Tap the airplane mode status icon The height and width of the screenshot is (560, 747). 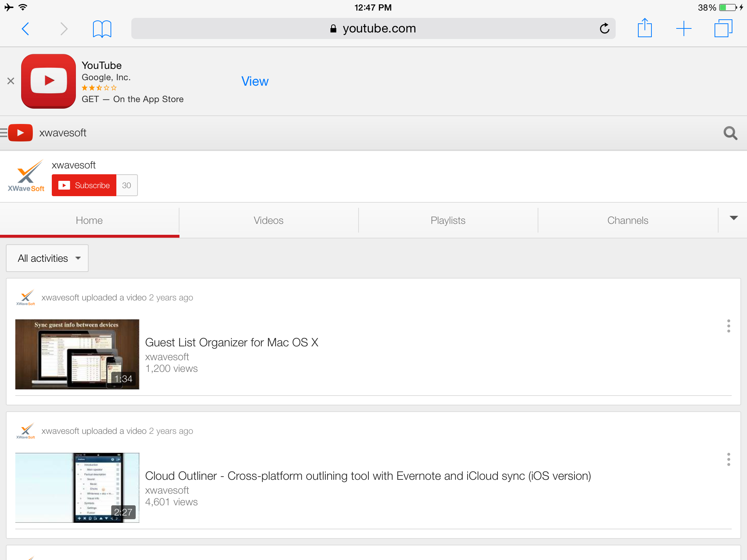9,7
